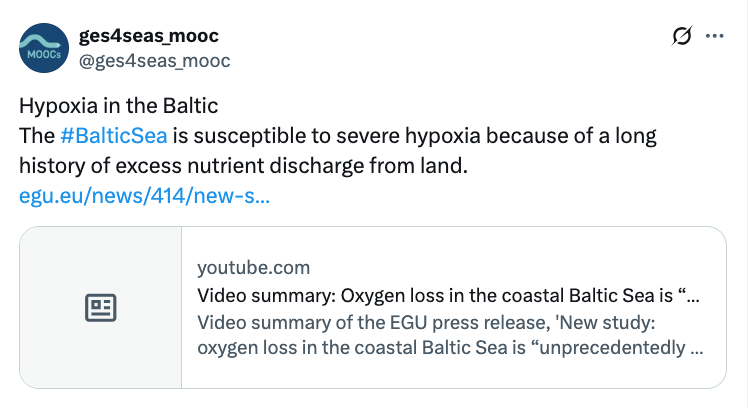Screen dimensions: 748x408
Task: Click the card description starting 'Video summary of the EGU'
Action: click(426, 323)
